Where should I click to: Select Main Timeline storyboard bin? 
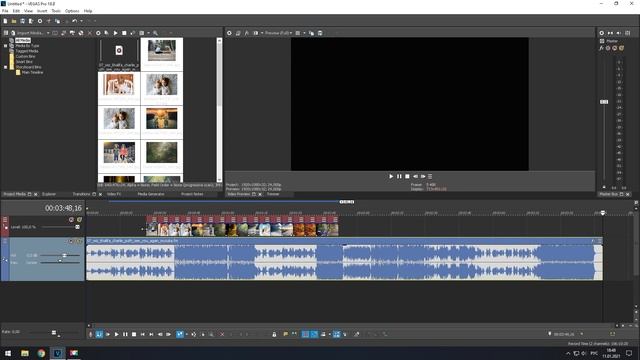click(32, 72)
